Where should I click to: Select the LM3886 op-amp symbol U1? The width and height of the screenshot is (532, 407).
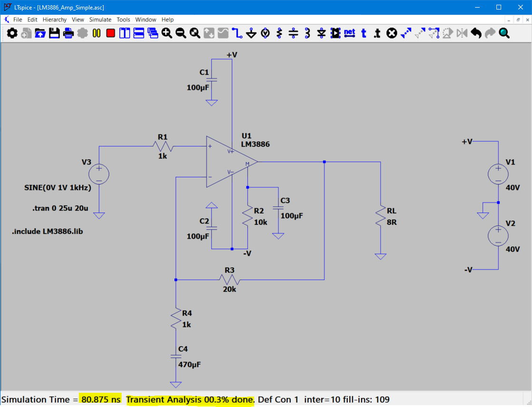point(232,162)
